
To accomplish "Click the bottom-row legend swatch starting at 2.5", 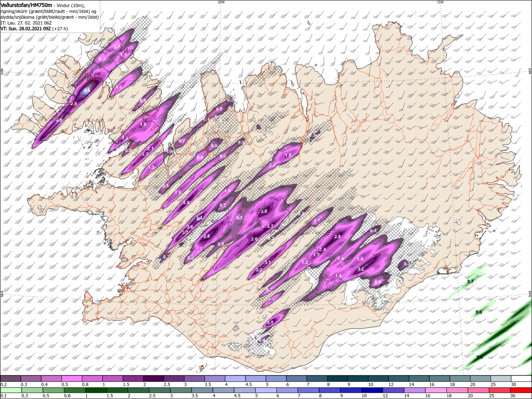I will tap(160, 390).
